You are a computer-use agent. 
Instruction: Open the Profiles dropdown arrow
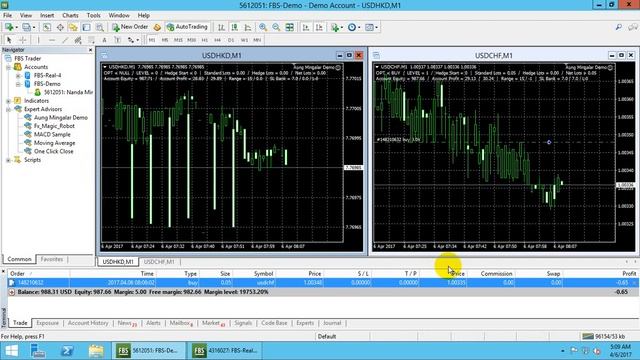tap(34, 27)
